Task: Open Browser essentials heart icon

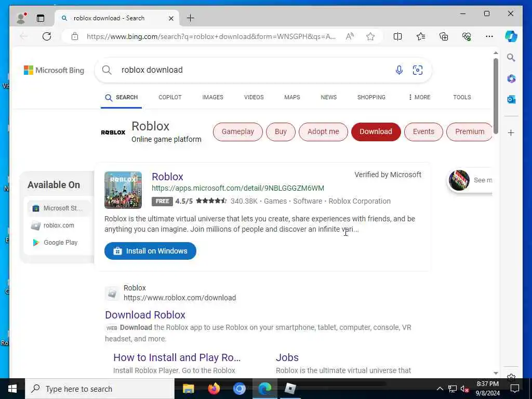Action: click(x=467, y=36)
